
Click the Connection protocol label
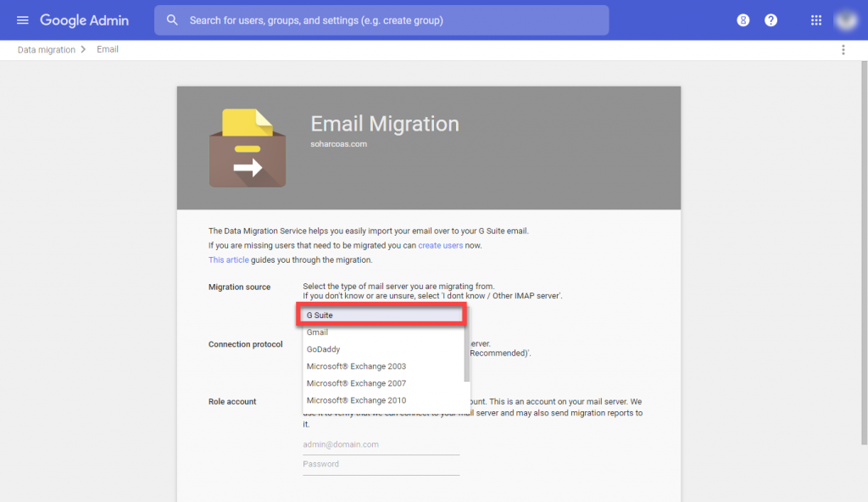[245, 344]
